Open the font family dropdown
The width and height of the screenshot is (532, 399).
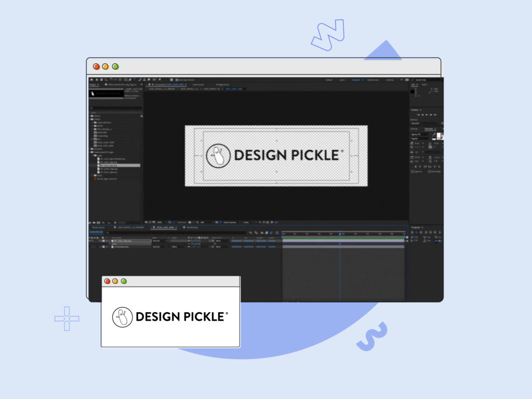[x=421, y=135]
